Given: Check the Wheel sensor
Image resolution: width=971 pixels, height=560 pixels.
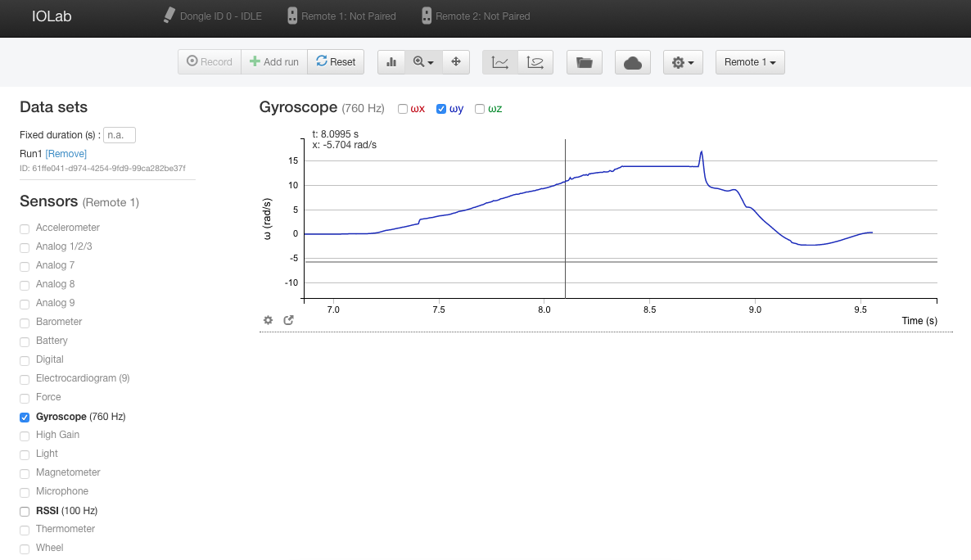Looking at the screenshot, I should [x=25, y=549].
